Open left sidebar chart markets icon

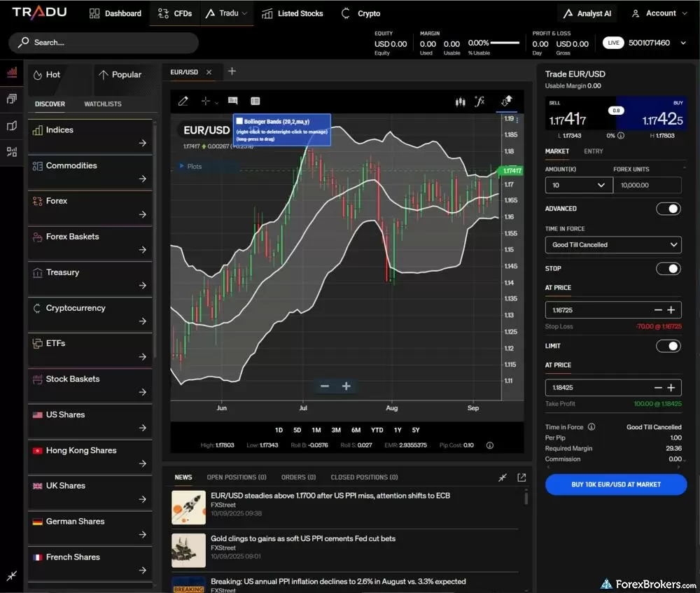coord(12,72)
